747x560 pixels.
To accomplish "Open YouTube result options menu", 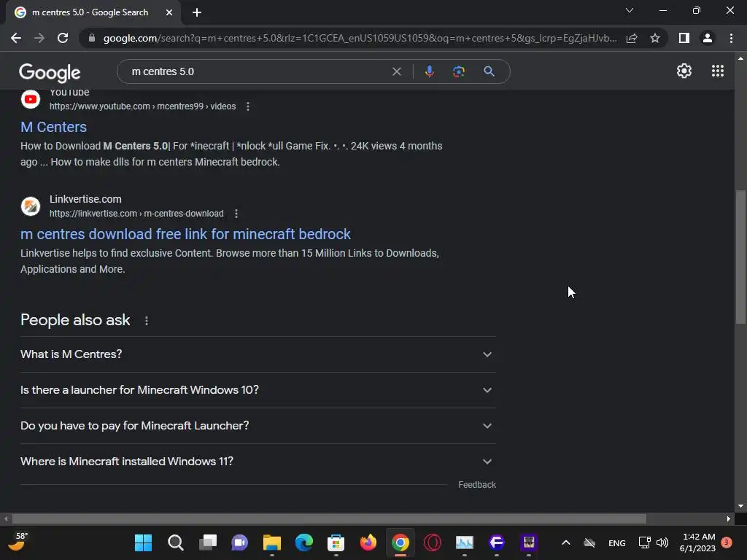I will 248,106.
